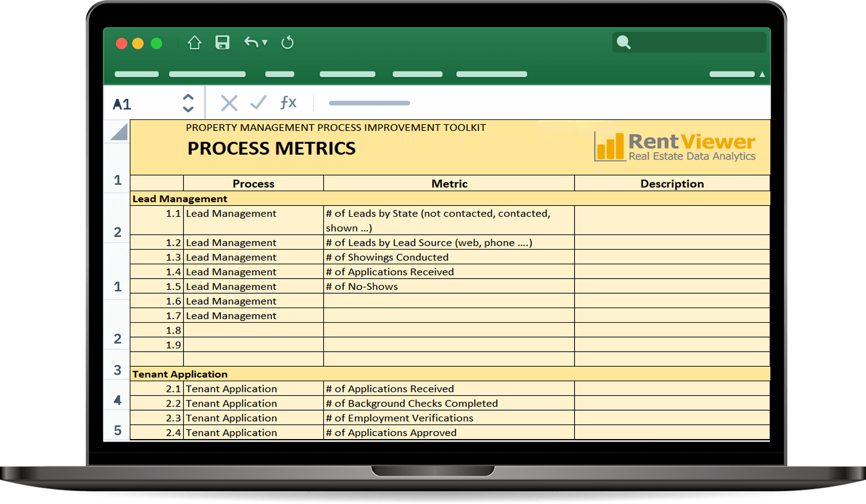This screenshot has height=504, width=866.
Task: Click the first ribbon tab placeholder
Action: 137,74
